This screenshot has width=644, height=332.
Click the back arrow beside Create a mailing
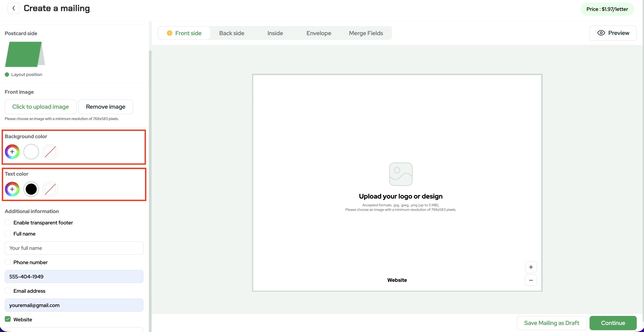tap(13, 8)
